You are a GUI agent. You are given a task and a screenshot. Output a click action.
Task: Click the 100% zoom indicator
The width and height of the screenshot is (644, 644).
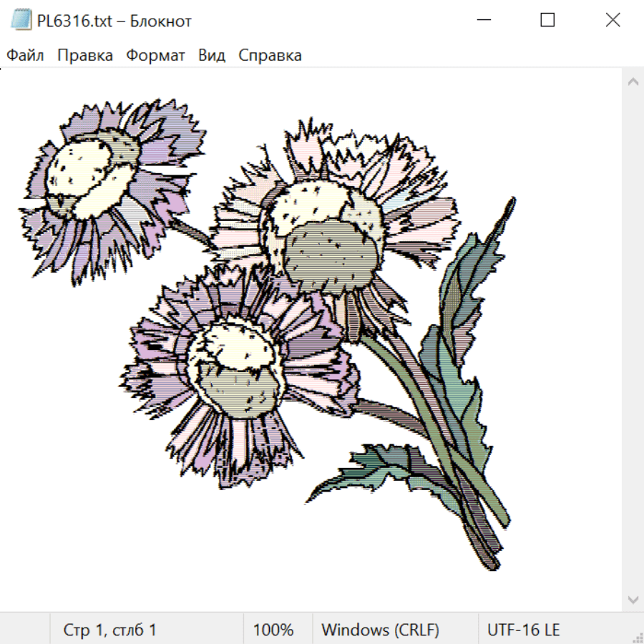tap(273, 630)
